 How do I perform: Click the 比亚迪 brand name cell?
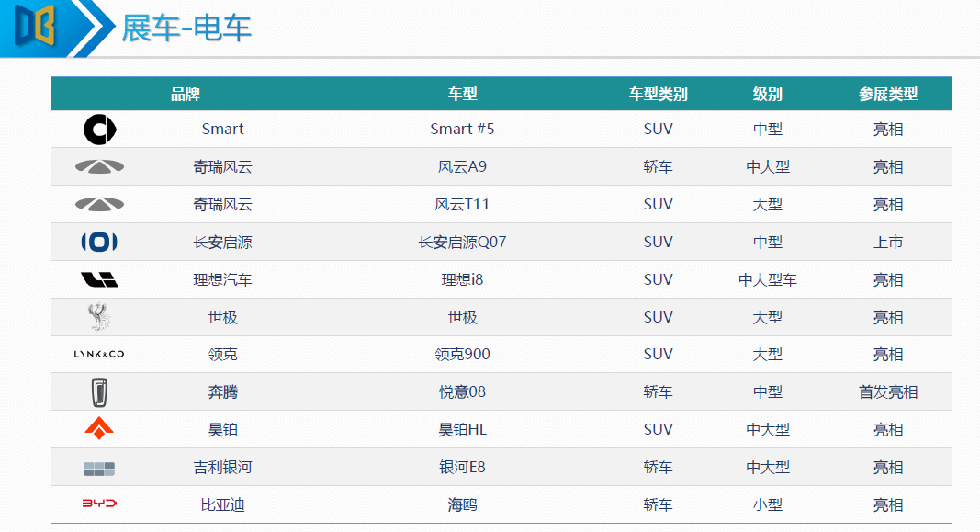[x=222, y=504]
